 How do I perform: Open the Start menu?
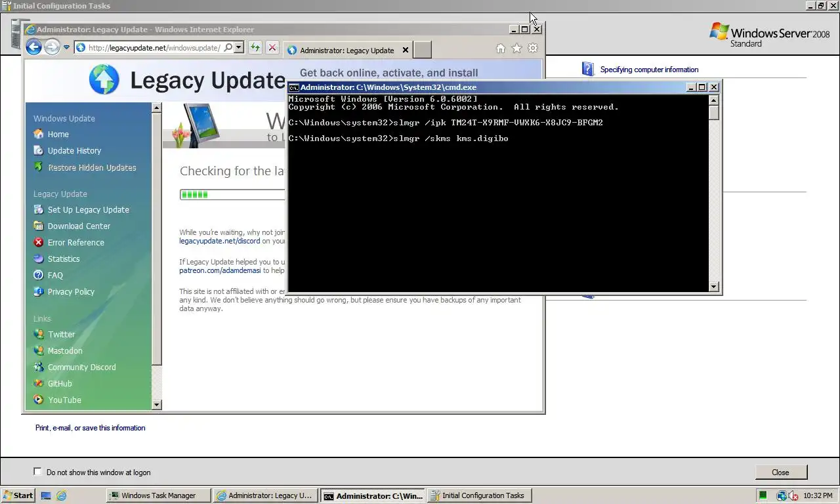coord(18,495)
